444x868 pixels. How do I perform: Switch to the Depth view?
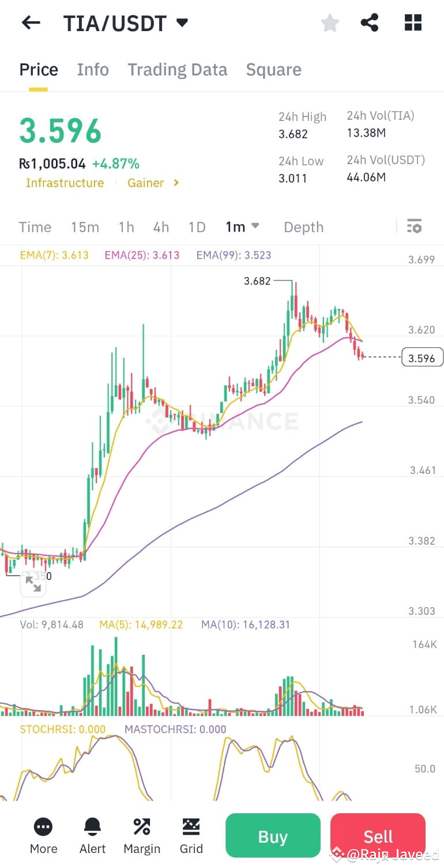(303, 227)
